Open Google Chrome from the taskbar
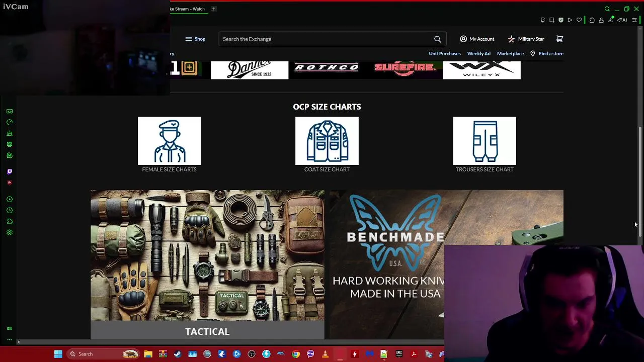 [x=296, y=354]
